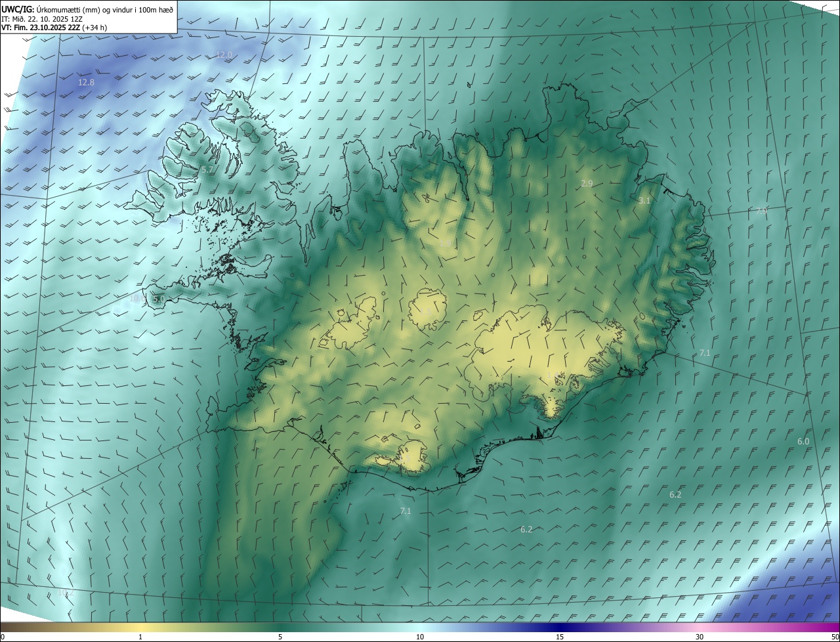This screenshot has height=642, width=840.
Task: Click the 2.9 value label
Action: pyautogui.click(x=587, y=184)
